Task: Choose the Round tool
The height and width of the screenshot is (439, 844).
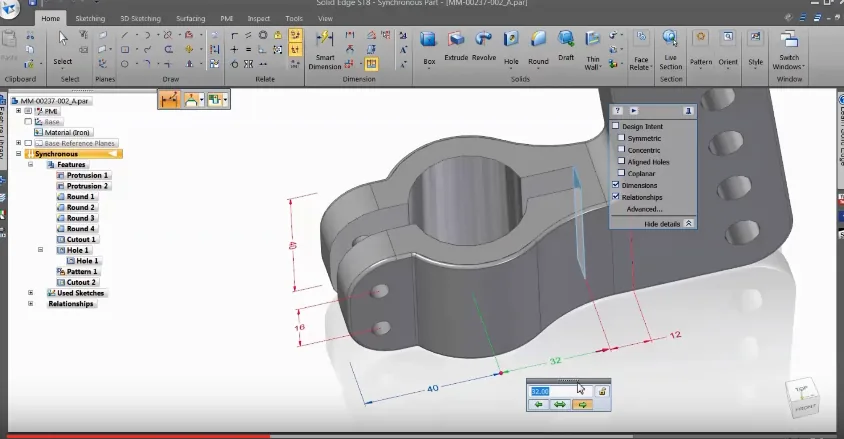Action: [x=538, y=48]
